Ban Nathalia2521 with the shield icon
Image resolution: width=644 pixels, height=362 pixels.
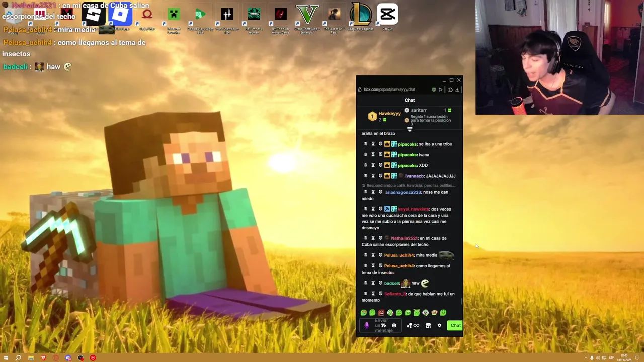(x=380, y=238)
